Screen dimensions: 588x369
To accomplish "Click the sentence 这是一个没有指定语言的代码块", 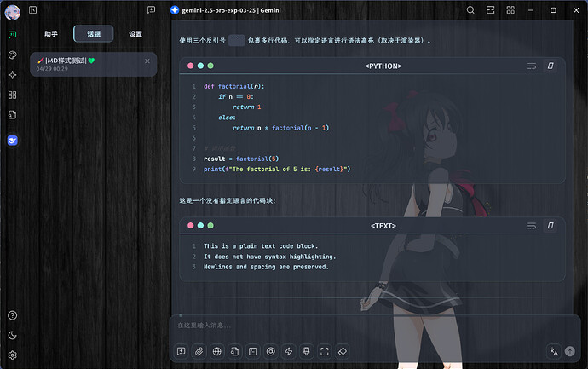I will click(228, 201).
